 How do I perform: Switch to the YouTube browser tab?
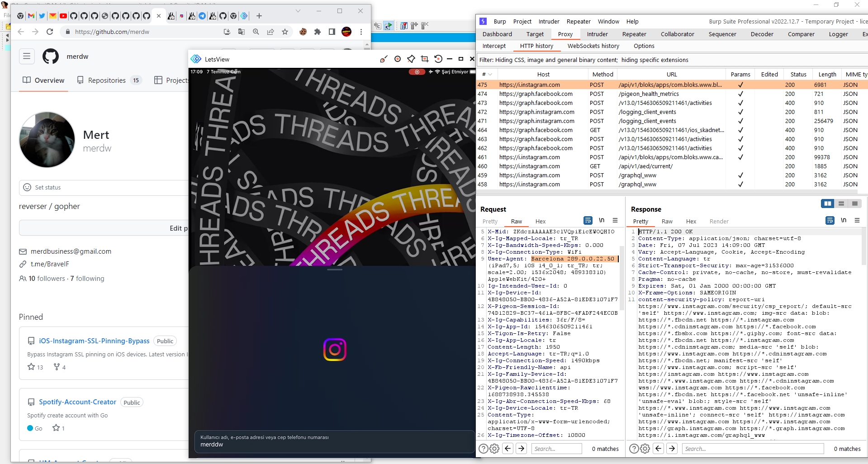(63, 16)
